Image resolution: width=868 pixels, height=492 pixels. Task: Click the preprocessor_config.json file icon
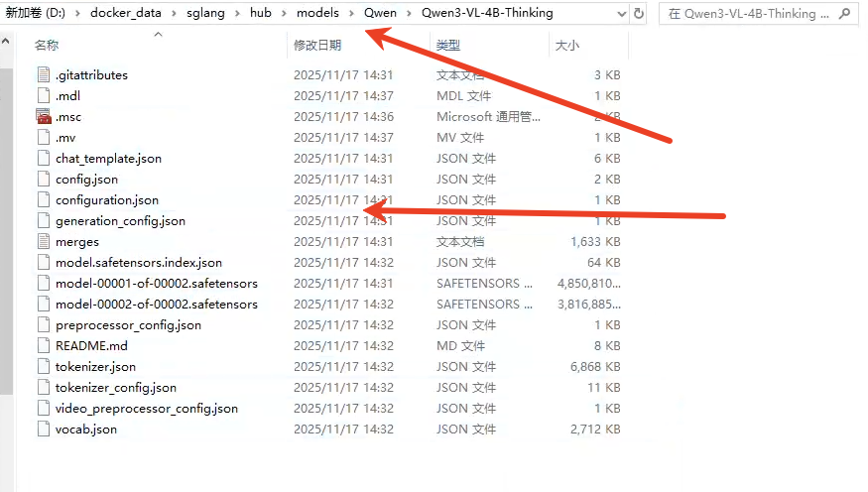click(x=44, y=325)
